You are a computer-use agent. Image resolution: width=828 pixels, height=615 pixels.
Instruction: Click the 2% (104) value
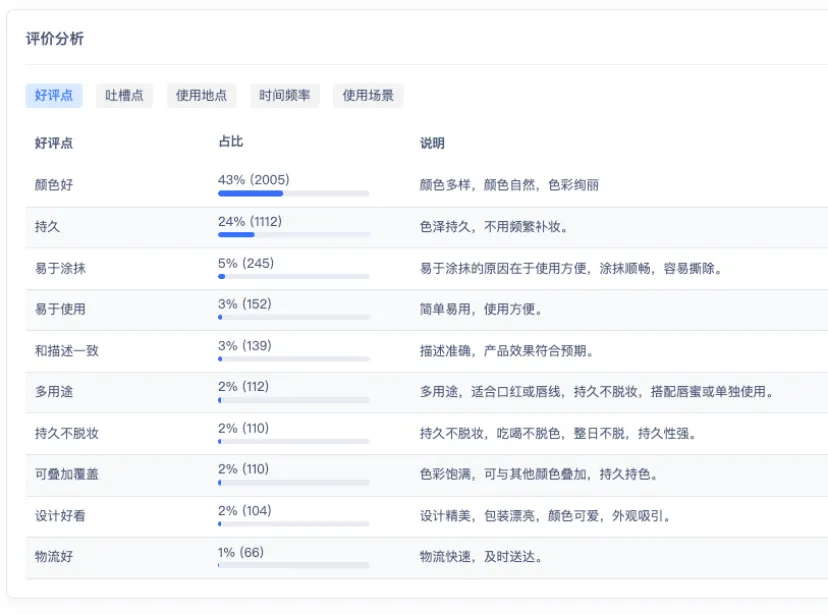tap(244, 510)
